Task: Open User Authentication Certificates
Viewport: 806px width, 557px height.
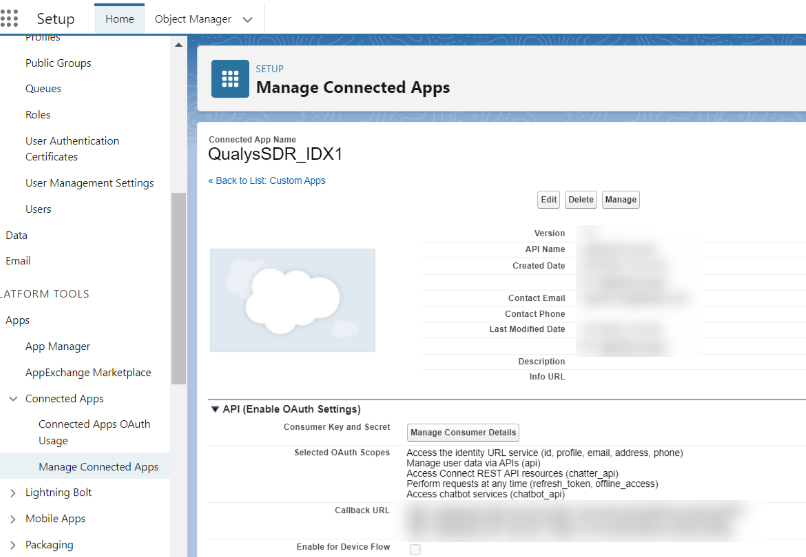Action: 72,149
